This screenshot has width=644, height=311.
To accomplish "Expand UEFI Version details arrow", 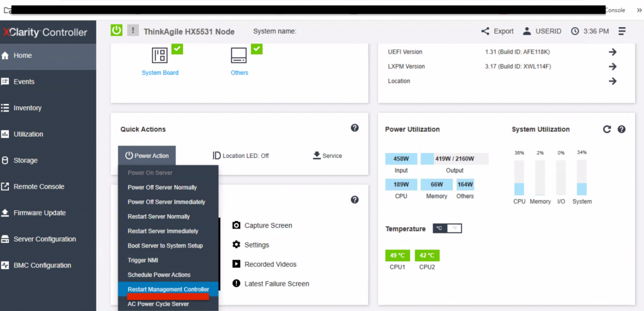I will tap(612, 52).
